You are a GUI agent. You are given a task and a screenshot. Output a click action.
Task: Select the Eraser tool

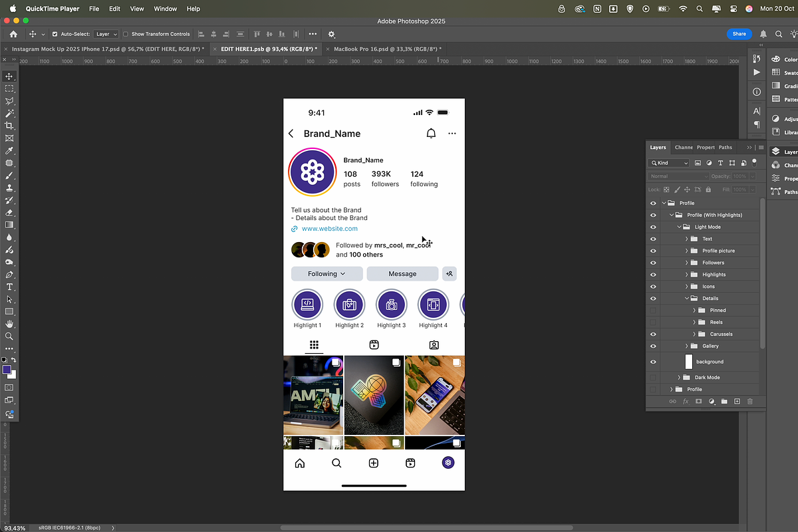(x=9, y=213)
